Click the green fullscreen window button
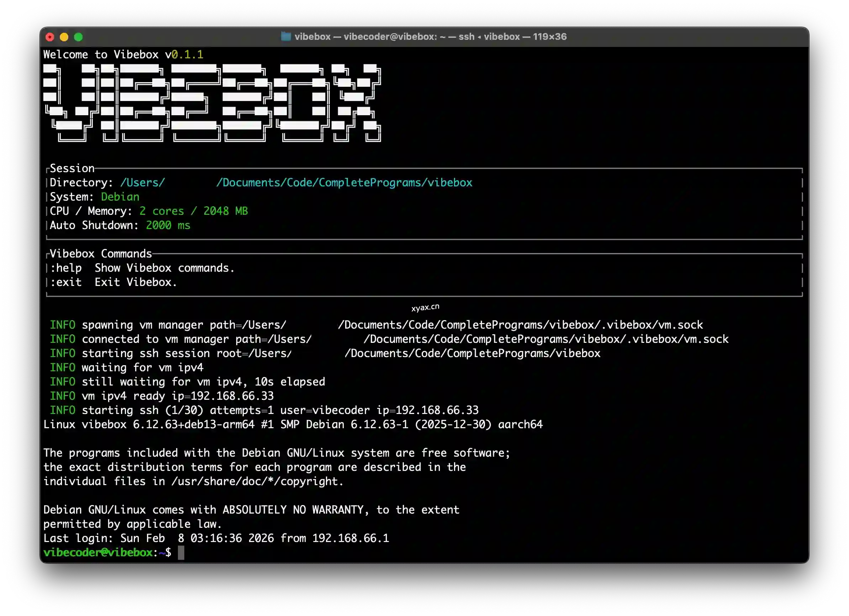849x616 pixels. [78, 37]
